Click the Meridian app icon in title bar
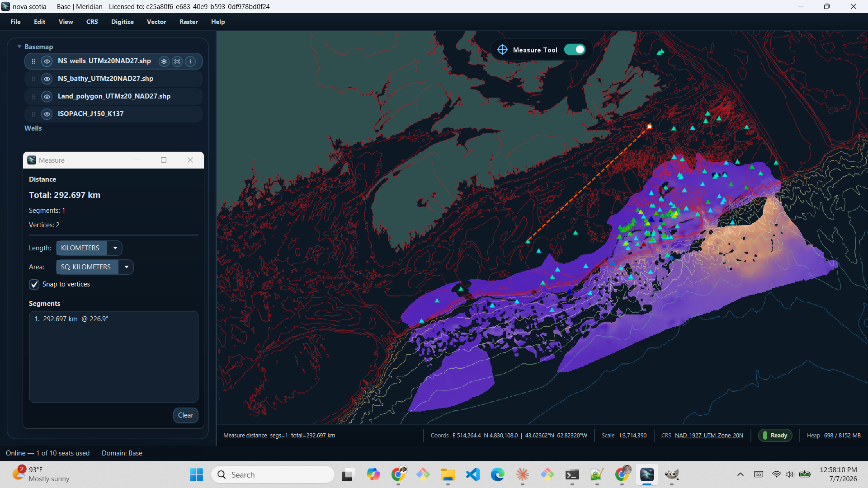Screen dimensions: 868x488 tap(5, 6)
